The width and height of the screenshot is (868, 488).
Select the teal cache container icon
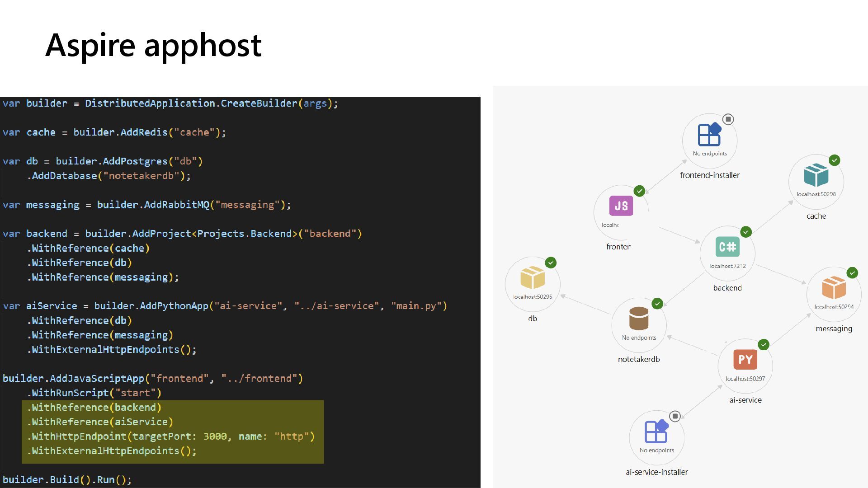pyautogui.click(x=816, y=175)
